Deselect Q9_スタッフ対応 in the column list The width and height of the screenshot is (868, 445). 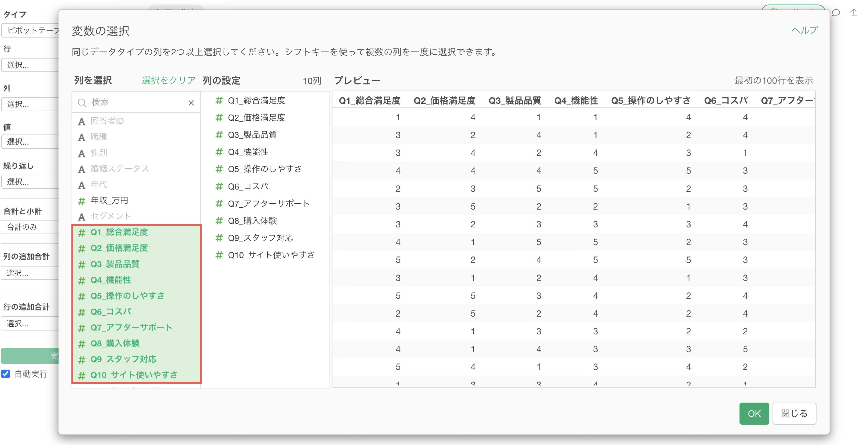136,359
